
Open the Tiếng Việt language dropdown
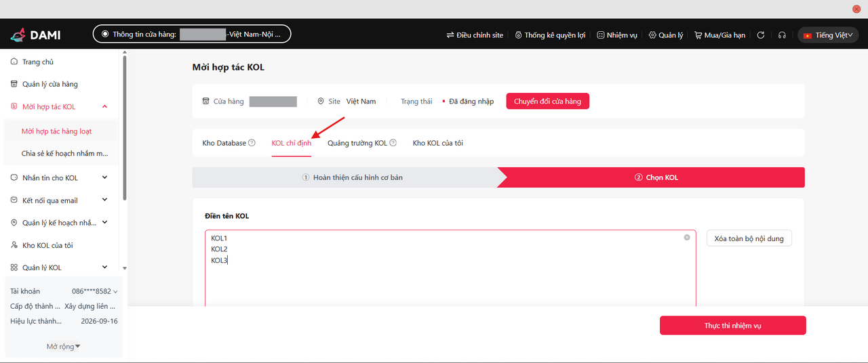pos(828,35)
